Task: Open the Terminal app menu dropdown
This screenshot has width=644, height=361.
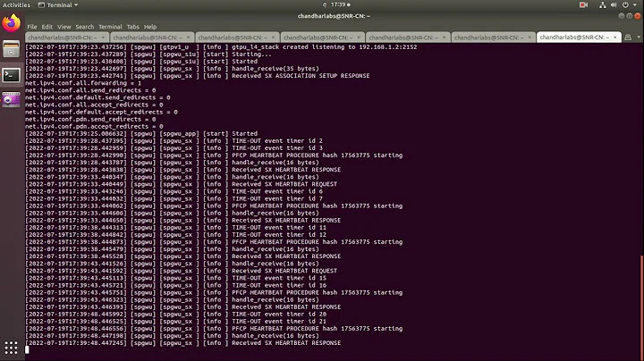Action: tap(58, 5)
